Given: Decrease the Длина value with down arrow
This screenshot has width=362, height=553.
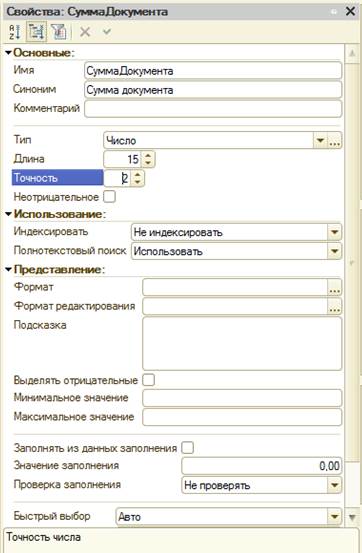Looking at the screenshot, I should (x=148, y=163).
